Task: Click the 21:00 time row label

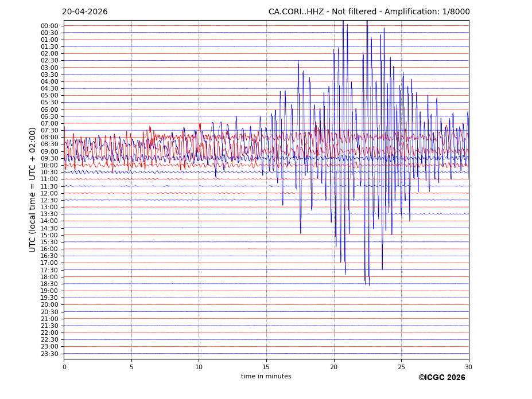Action: [x=49, y=319]
